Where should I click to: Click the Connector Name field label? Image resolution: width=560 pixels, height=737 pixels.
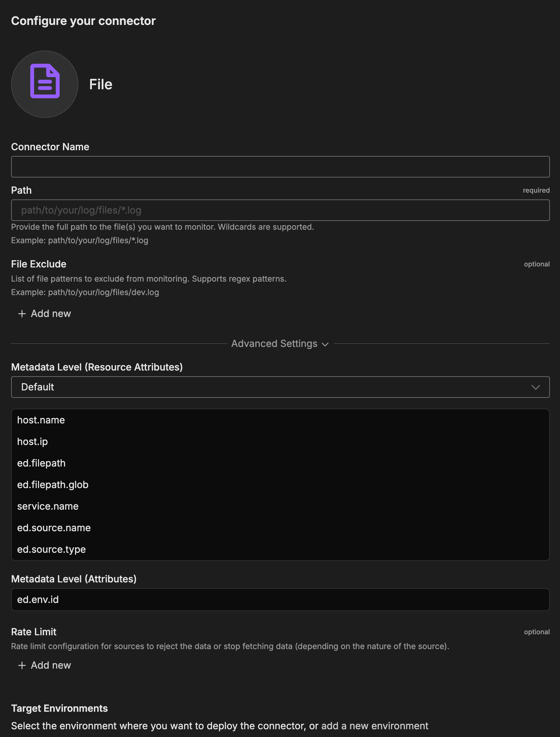(x=50, y=147)
